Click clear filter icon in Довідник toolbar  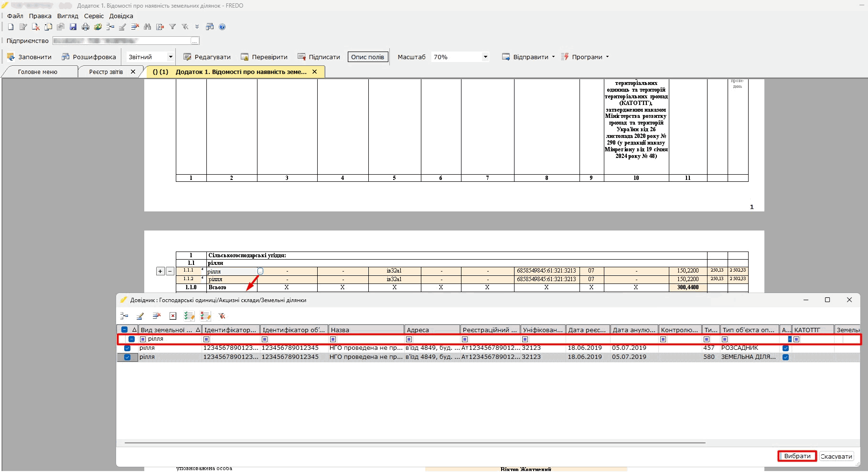click(x=222, y=316)
